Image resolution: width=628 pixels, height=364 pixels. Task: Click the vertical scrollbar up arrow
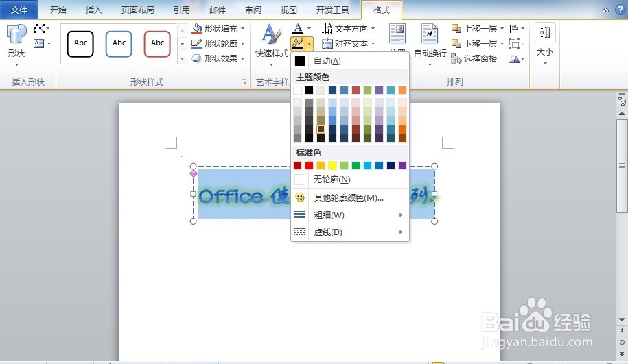(x=622, y=114)
